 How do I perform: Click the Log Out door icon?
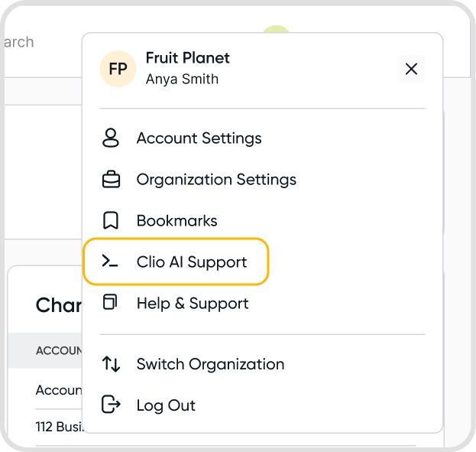(x=111, y=405)
